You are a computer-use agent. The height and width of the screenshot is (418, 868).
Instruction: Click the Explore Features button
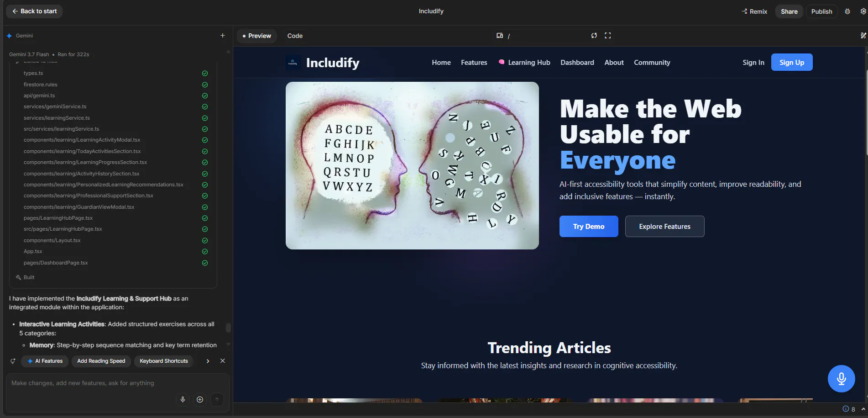pyautogui.click(x=664, y=226)
